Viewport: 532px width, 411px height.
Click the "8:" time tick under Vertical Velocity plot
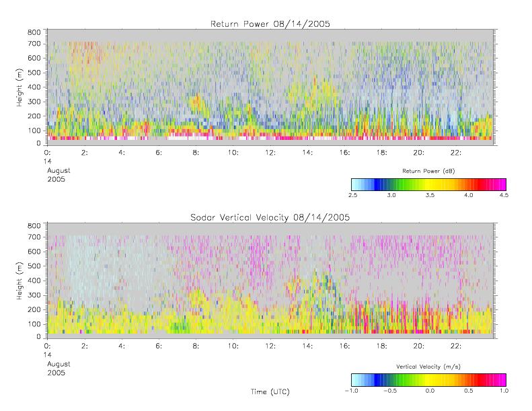pyautogui.click(x=196, y=346)
